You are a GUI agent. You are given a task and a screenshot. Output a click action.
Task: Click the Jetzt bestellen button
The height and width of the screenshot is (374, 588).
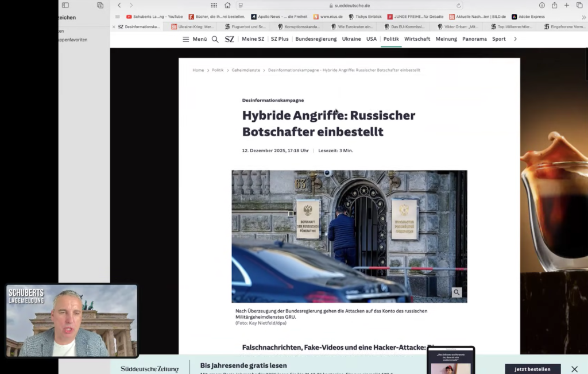532,369
